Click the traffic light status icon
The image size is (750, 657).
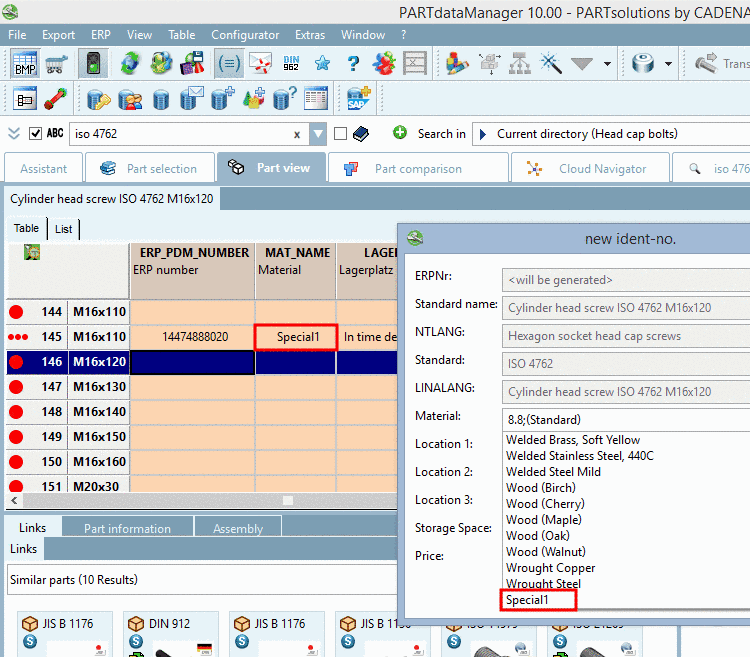[x=94, y=64]
